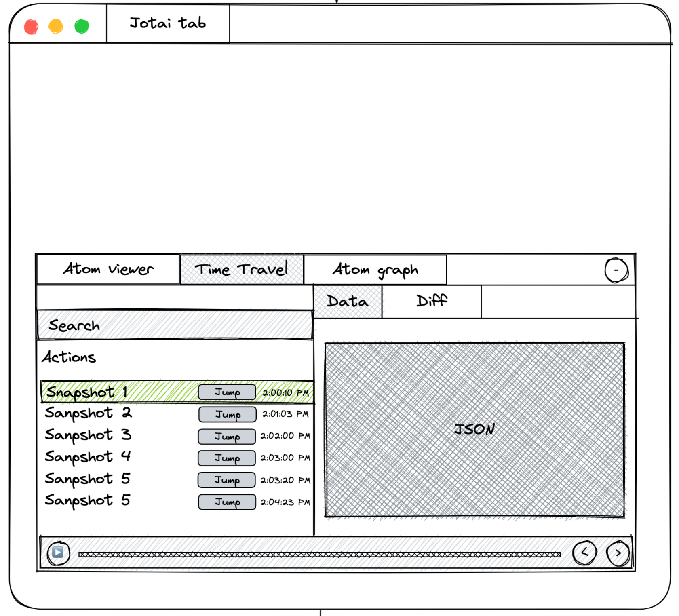Collapse the devtools panel with the minus circle
The height and width of the screenshot is (616, 679).
[x=616, y=270]
